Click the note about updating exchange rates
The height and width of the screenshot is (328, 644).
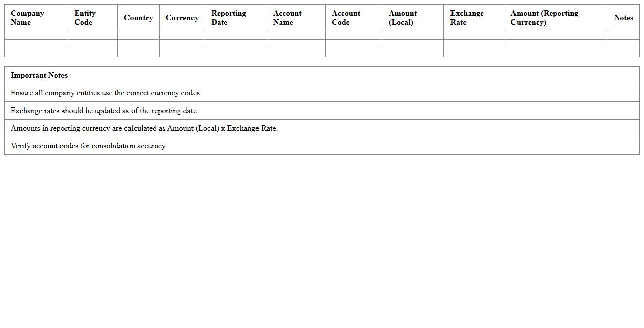tap(104, 111)
